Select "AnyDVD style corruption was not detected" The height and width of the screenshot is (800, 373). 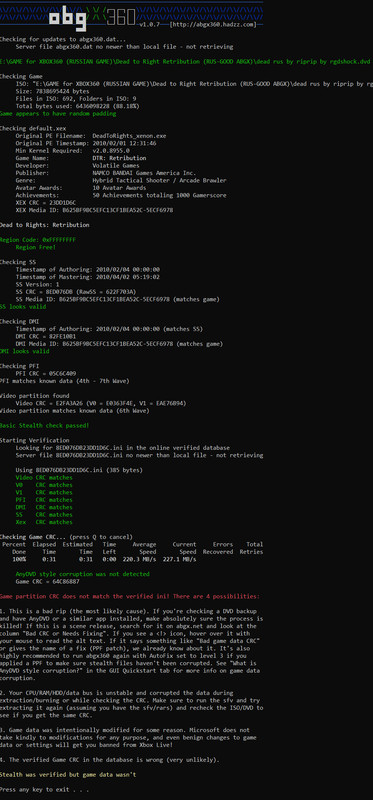[x=83, y=574]
